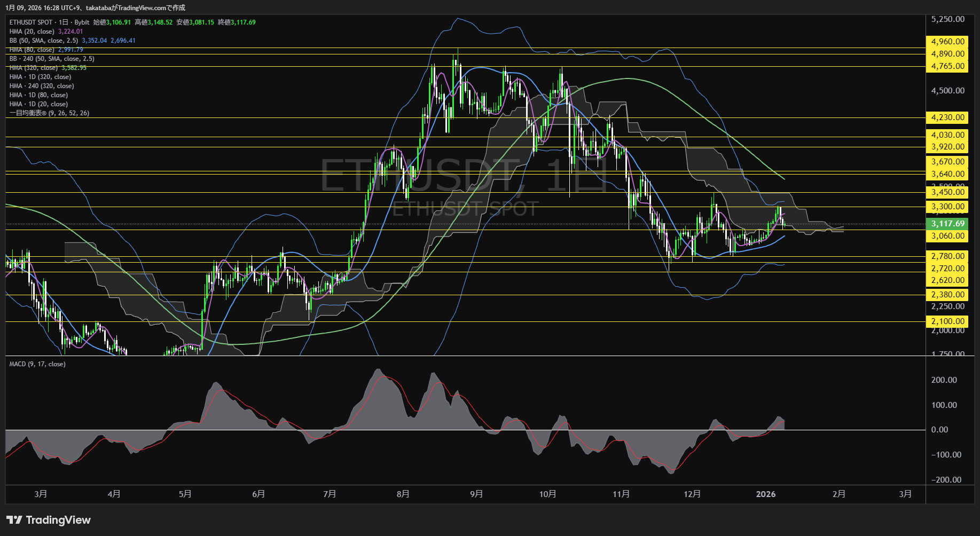This screenshot has height=536, width=980.
Task: Click the closing price value 終値 3,117.69
Action: [x=237, y=22]
